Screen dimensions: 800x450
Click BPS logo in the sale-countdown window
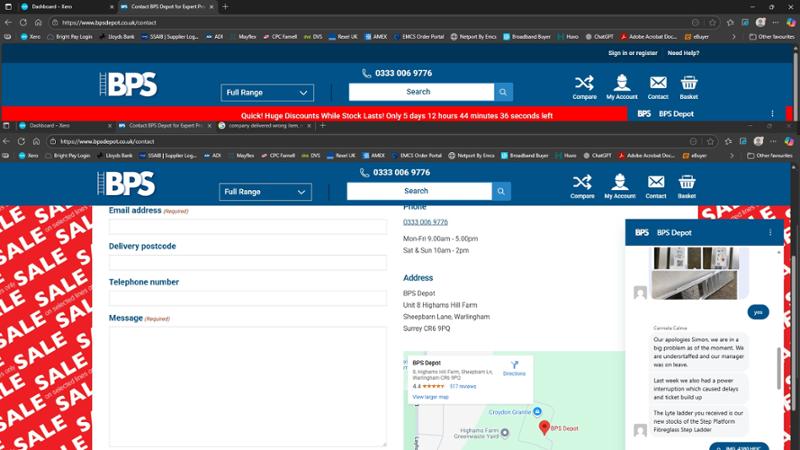(x=129, y=84)
